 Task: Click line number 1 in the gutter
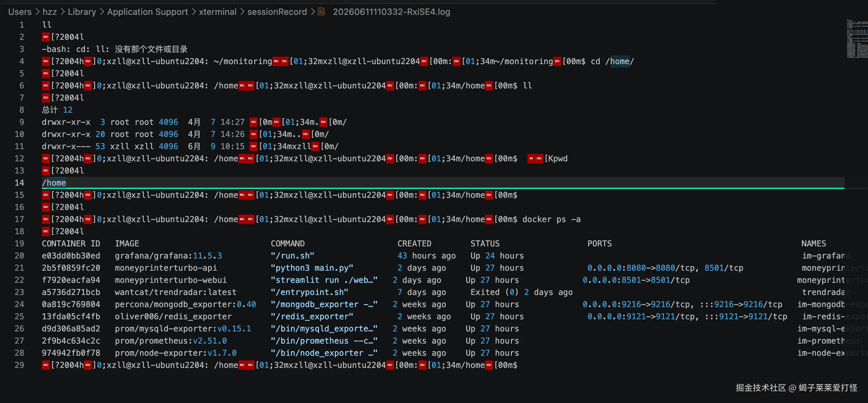[22, 25]
